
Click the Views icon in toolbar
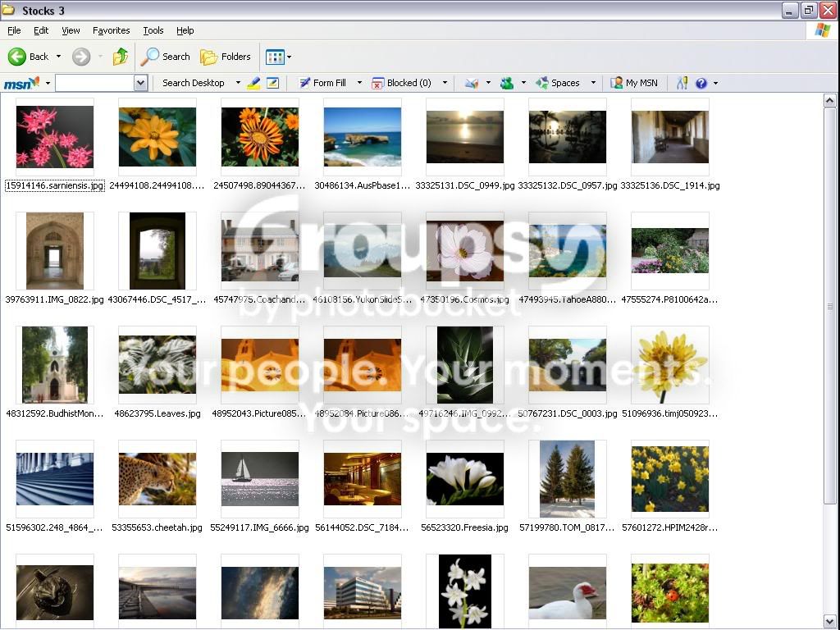pyautogui.click(x=275, y=57)
